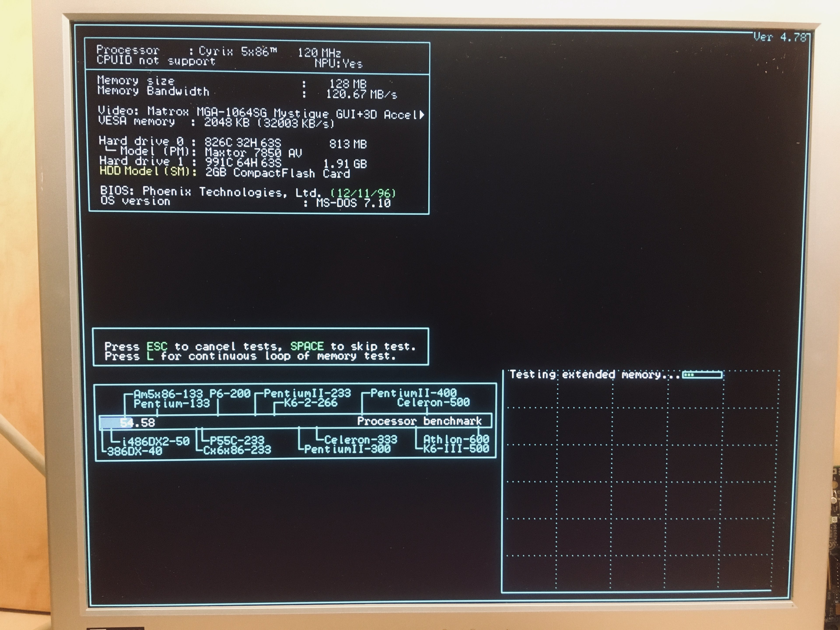Click the Processor benchmark title text
Viewport: 840px width, 630px height.
click(419, 421)
